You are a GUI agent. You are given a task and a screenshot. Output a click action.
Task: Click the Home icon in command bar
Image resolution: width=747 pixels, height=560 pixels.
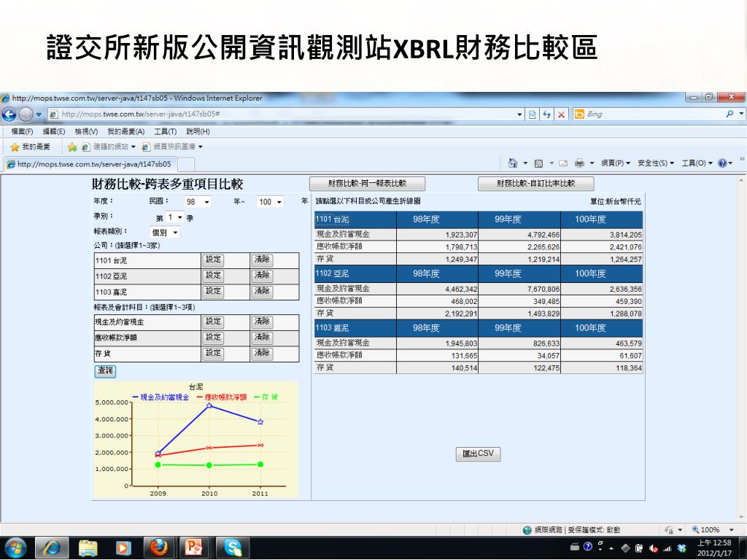(513, 163)
